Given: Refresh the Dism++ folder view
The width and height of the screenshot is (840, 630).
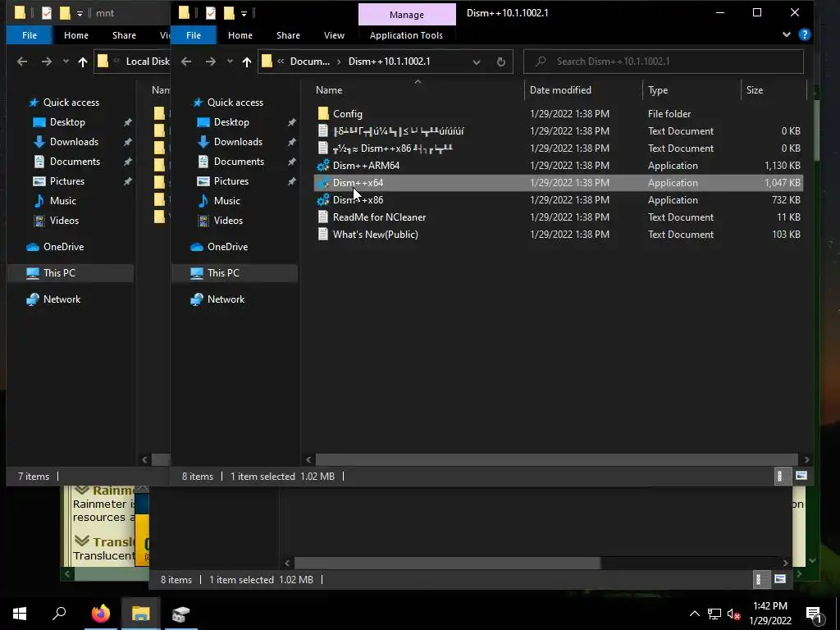Looking at the screenshot, I should coord(501,62).
